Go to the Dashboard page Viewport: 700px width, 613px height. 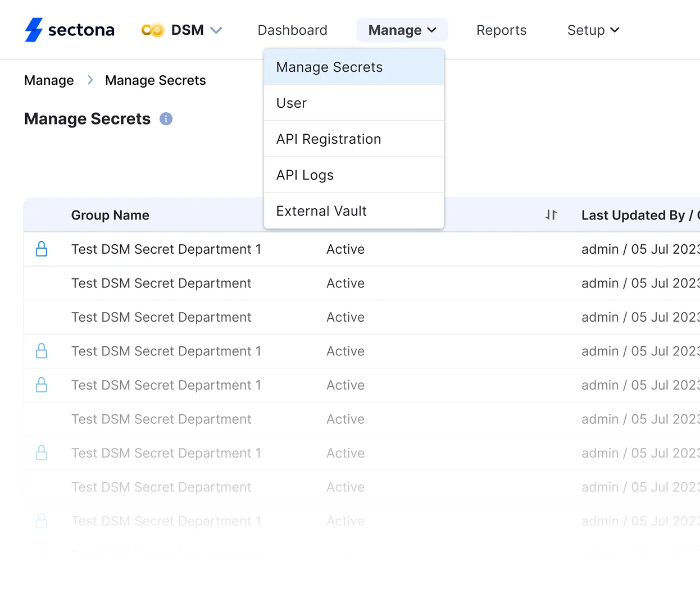coord(292,30)
